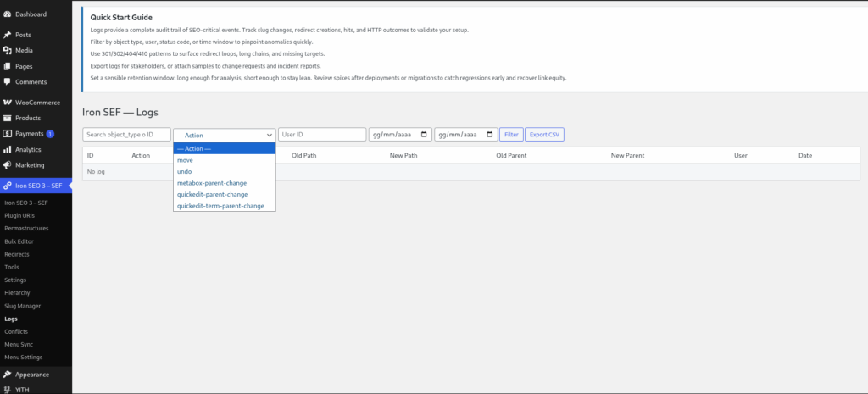This screenshot has height=394, width=868.
Task: Click the Payments notification badge
Action: tap(50, 134)
